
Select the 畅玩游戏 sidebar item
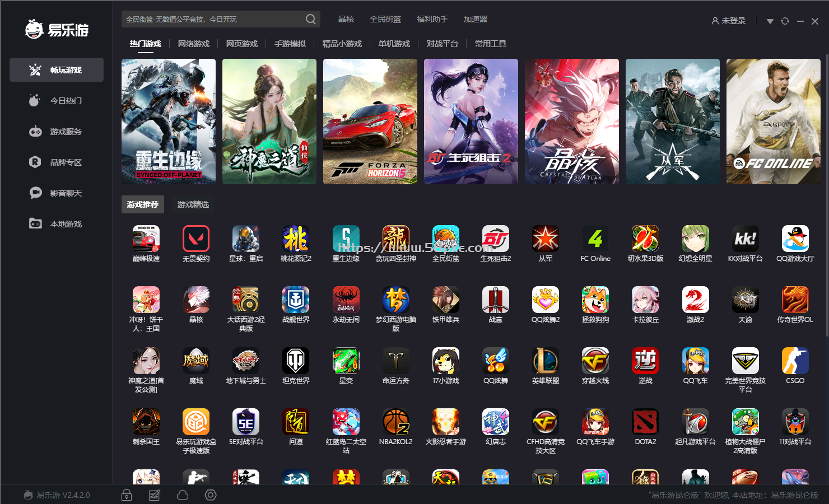(57, 70)
